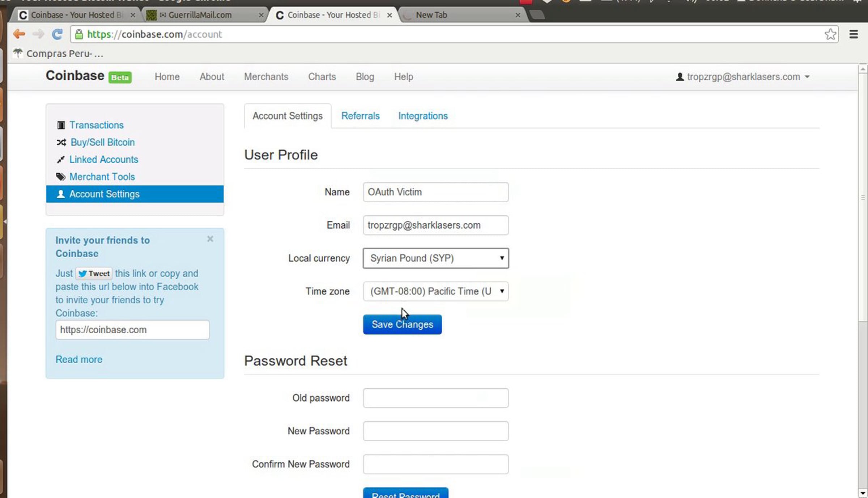Click the bookmark star icon
The width and height of the screenshot is (868, 498).
830,34
